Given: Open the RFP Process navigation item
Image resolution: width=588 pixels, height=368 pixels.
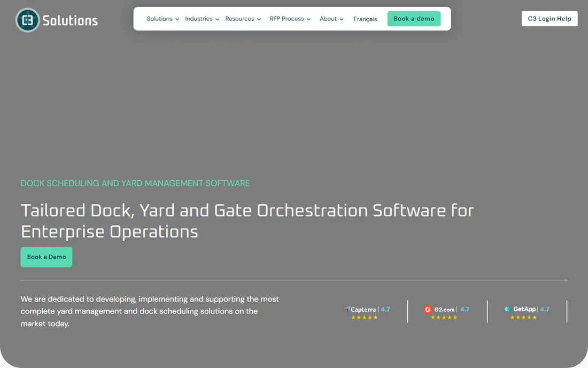Looking at the screenshot, I should (287, 19).
